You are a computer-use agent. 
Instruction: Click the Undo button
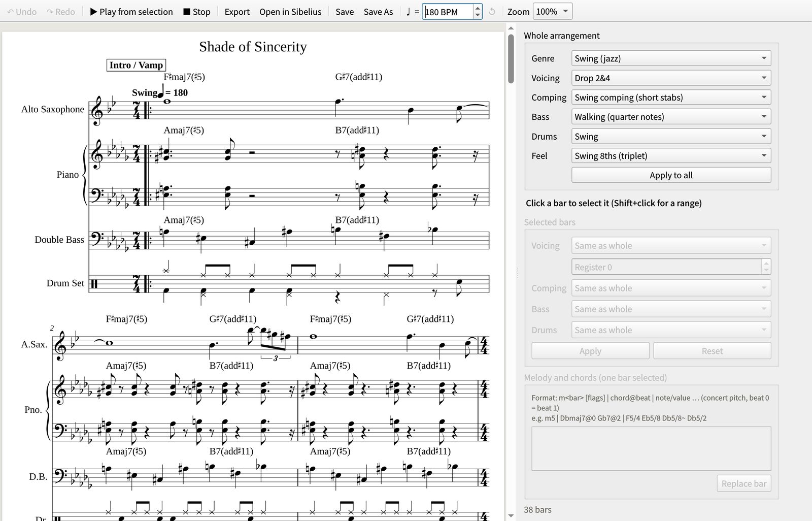point(22,12)
